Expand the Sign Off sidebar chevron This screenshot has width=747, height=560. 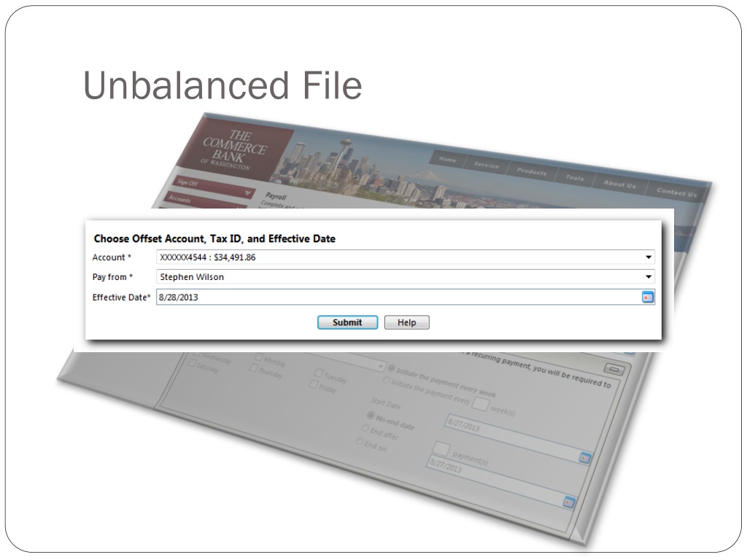pyautogui.click(x=248, y=192)
